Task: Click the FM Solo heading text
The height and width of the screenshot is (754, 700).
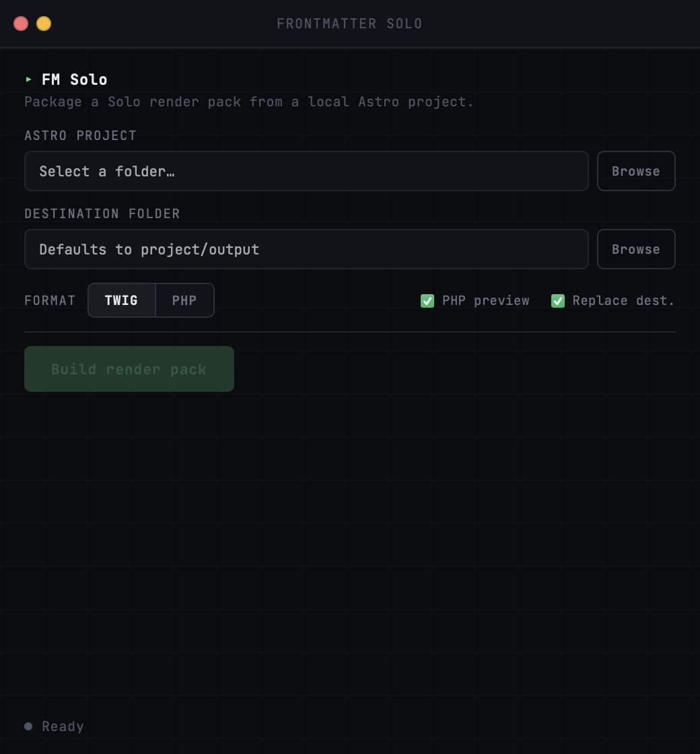Action: click(74, 79)
